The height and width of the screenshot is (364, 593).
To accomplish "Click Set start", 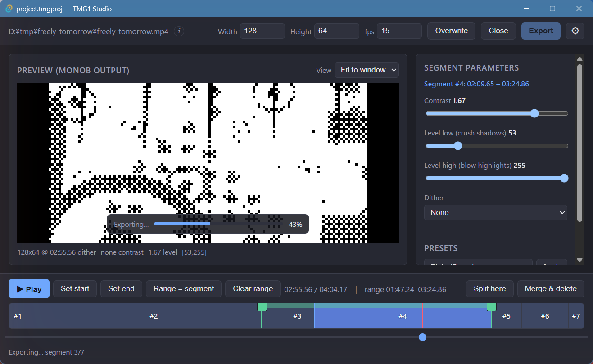I will [75, 289].
